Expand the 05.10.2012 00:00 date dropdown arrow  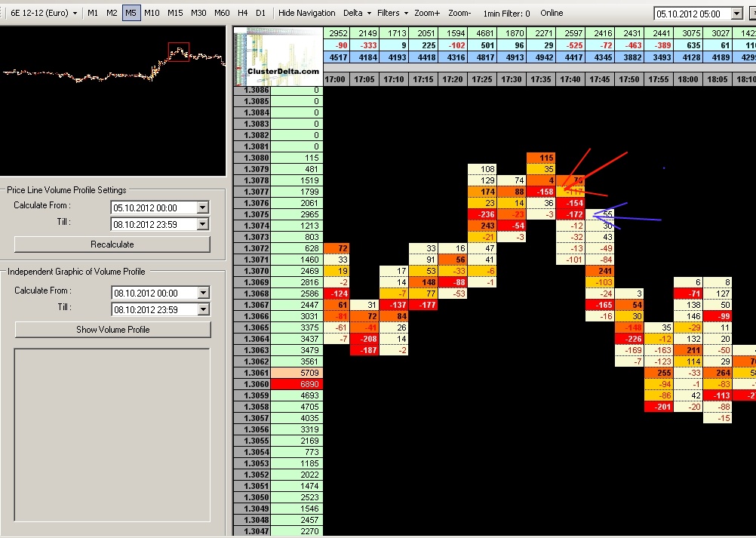coord(203,208)
